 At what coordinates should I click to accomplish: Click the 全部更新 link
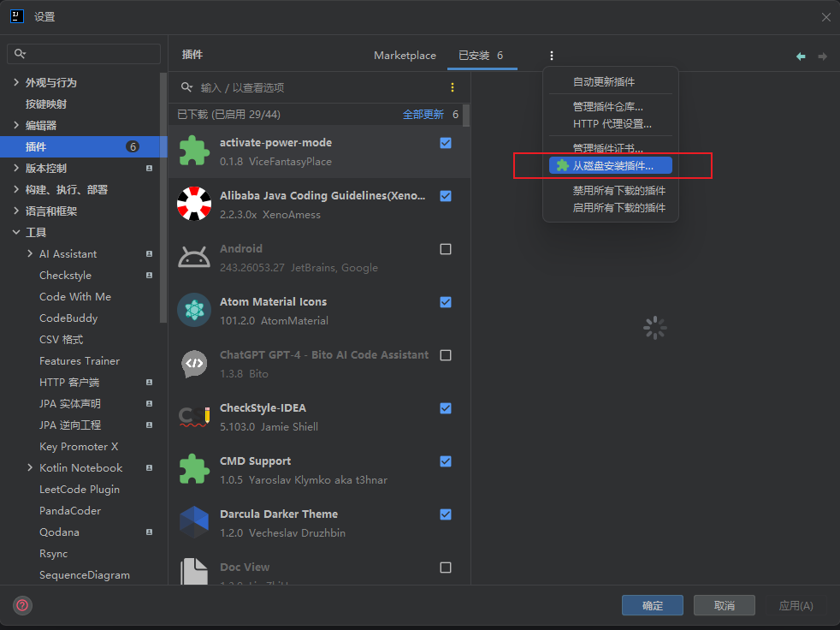[423, 115]
